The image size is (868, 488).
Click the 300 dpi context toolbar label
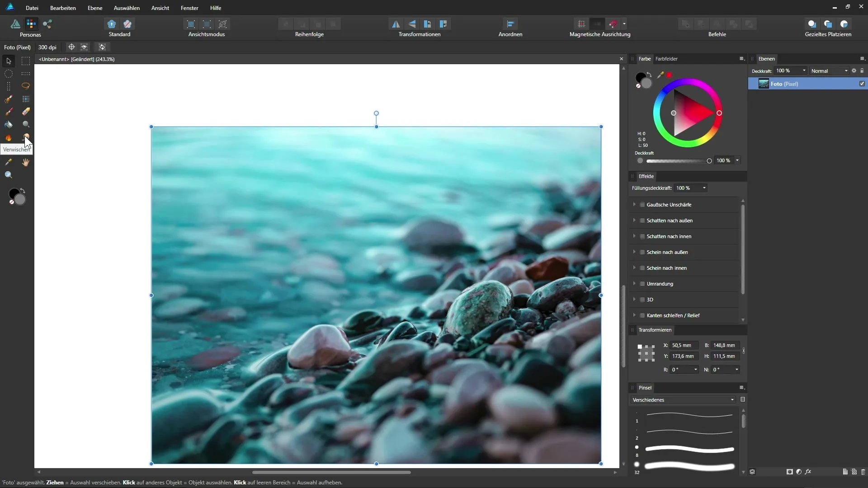(47, 47)
